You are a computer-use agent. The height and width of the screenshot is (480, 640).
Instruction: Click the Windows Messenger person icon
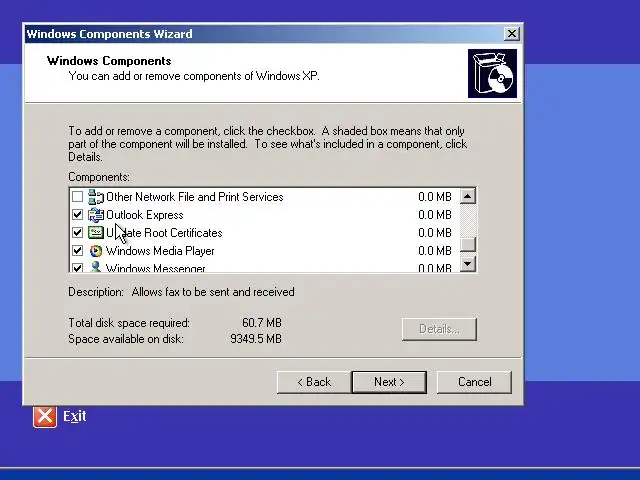(96, 267)
